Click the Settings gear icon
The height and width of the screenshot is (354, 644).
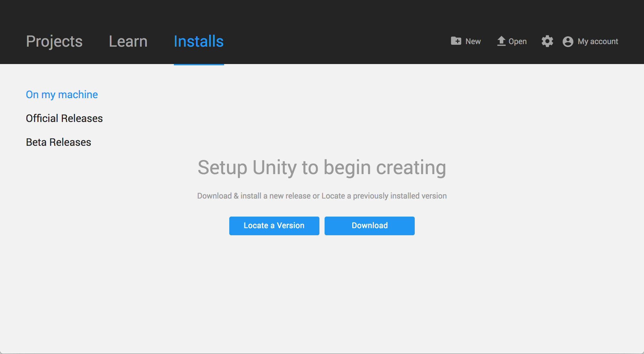coord(546,42)
